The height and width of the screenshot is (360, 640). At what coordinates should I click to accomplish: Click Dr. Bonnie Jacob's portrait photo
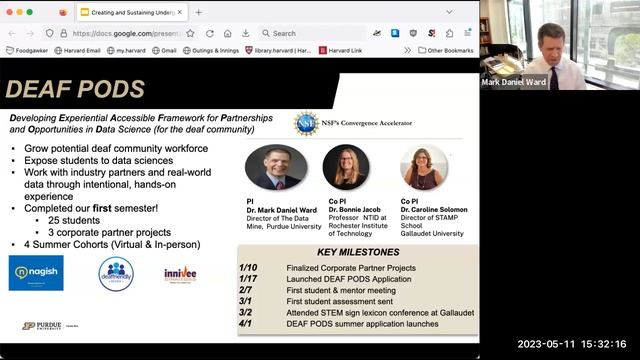[x=346, y=167]
